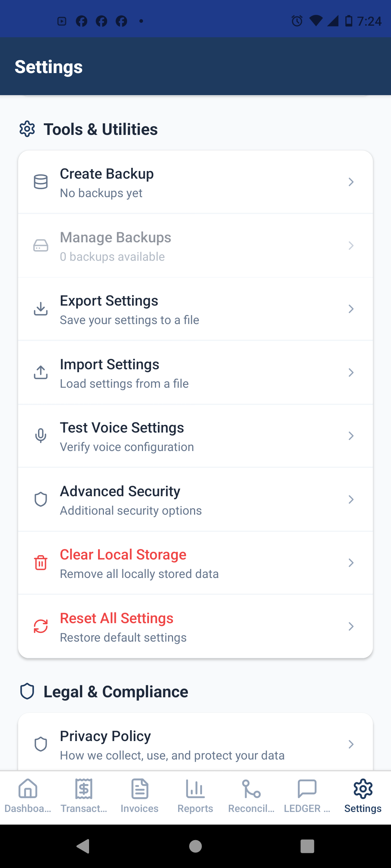Switch to the Dashboard tab
The image size is (391, 868).
pyautogui.click(x=28, y=796)
